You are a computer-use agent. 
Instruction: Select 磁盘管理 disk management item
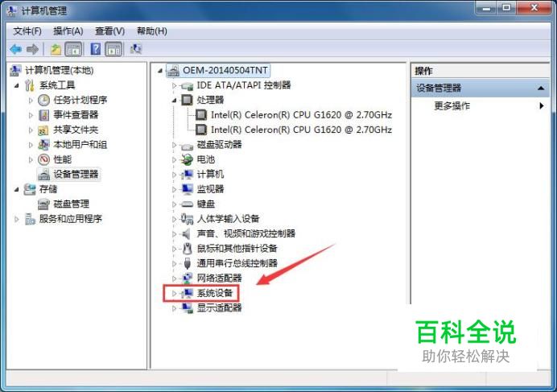point(71,204)
